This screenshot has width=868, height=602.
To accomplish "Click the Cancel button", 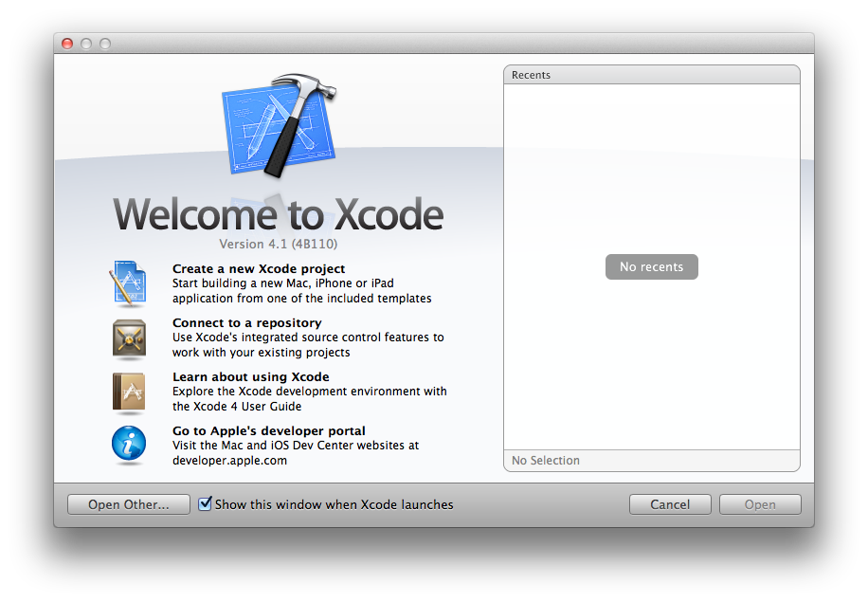I will click(x=670, y=504).
